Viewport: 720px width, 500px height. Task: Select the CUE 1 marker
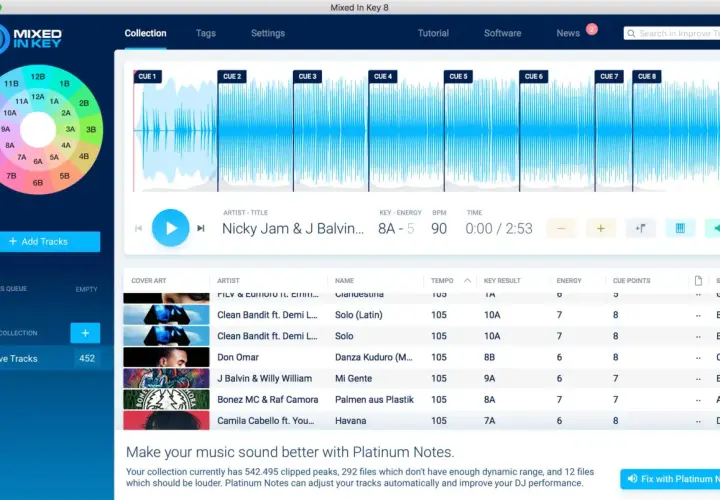tap(147, 76)
